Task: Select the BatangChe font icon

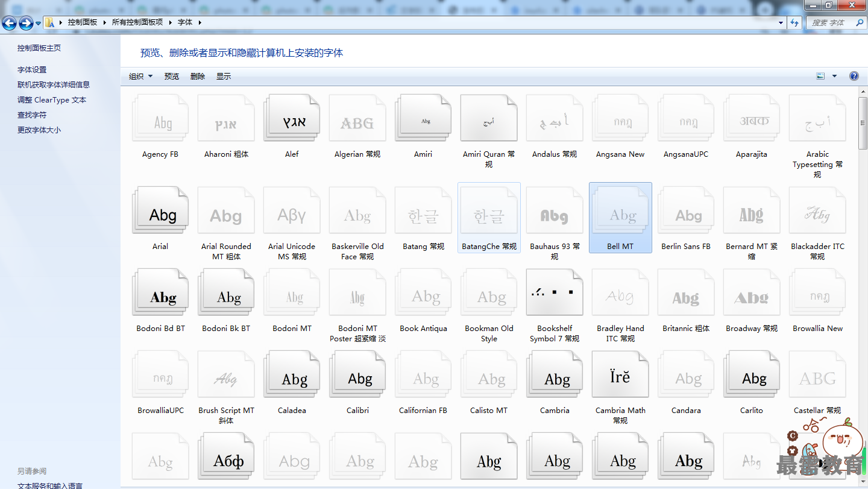Action: (x=489, y=210)
